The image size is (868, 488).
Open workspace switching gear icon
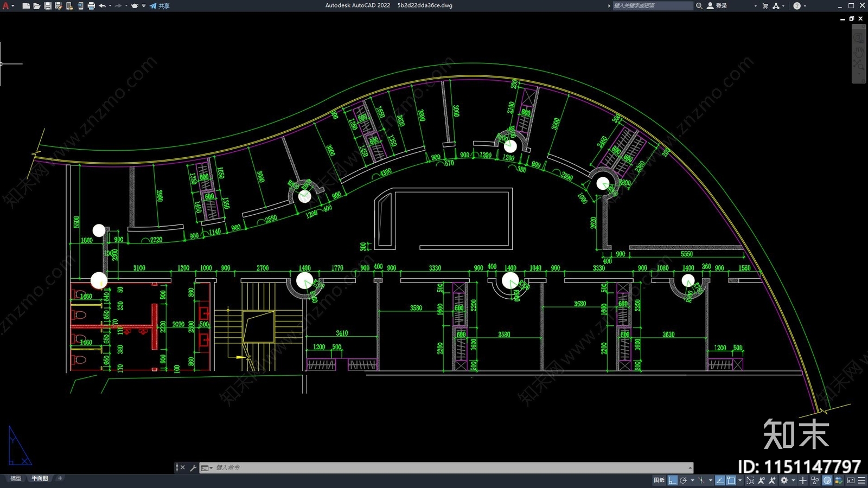(x=784, y=480)
